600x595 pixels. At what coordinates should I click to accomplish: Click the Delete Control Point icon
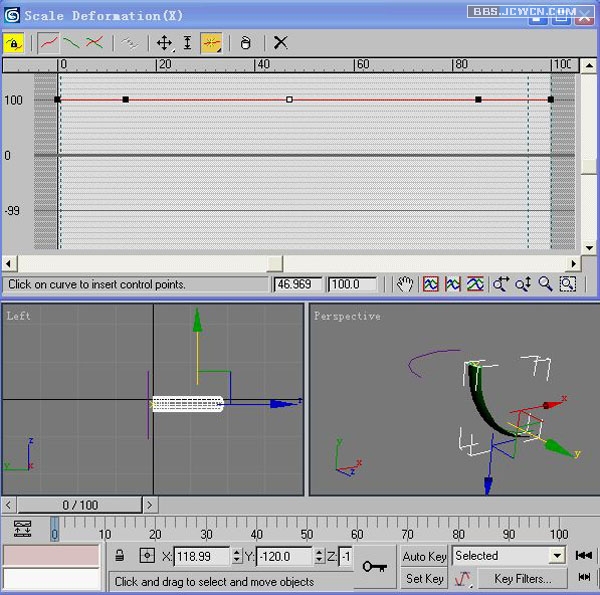point(245,43)
